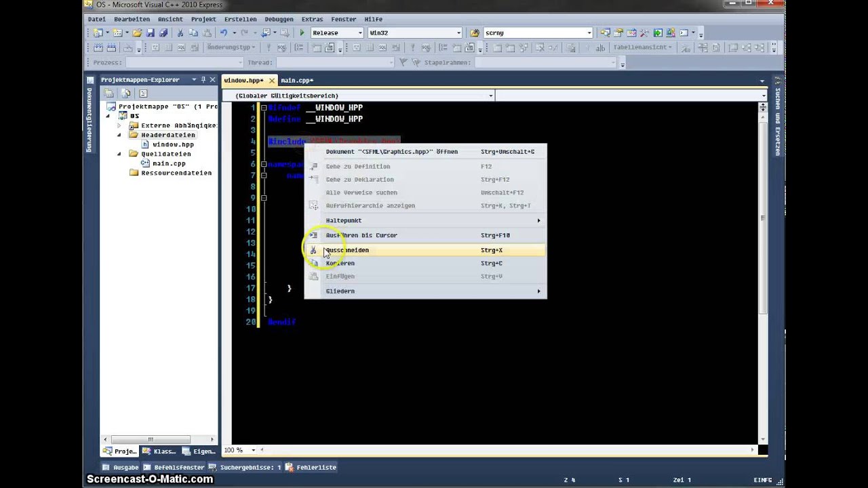
Task: Click the Cut scissors toolbar icon
Action: click(x=180, y=33)
